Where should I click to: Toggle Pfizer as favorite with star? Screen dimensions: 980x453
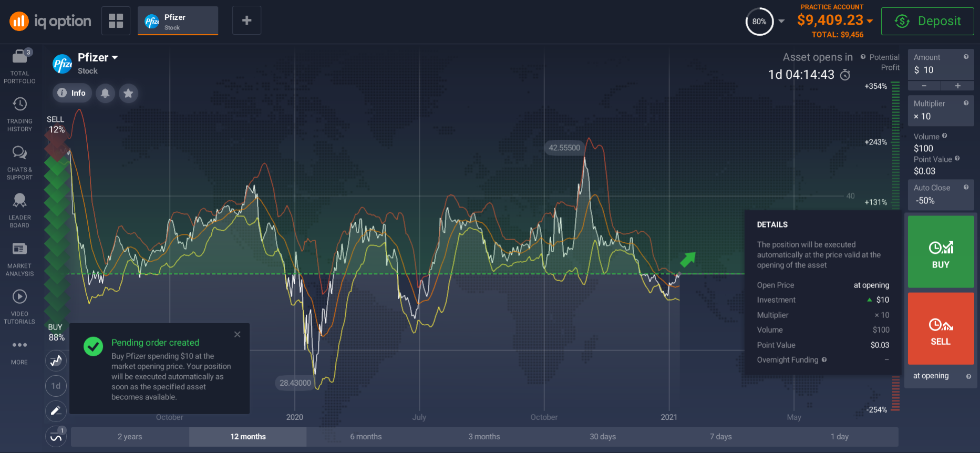coord(128,93)
